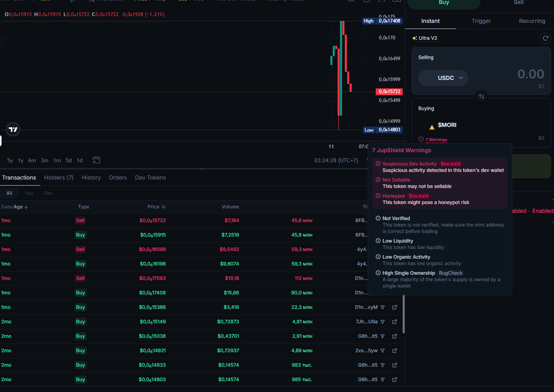Filter by maker 2vs...5yw
Viewport: 554px width, 392px height.
click(x=383, y=351)
